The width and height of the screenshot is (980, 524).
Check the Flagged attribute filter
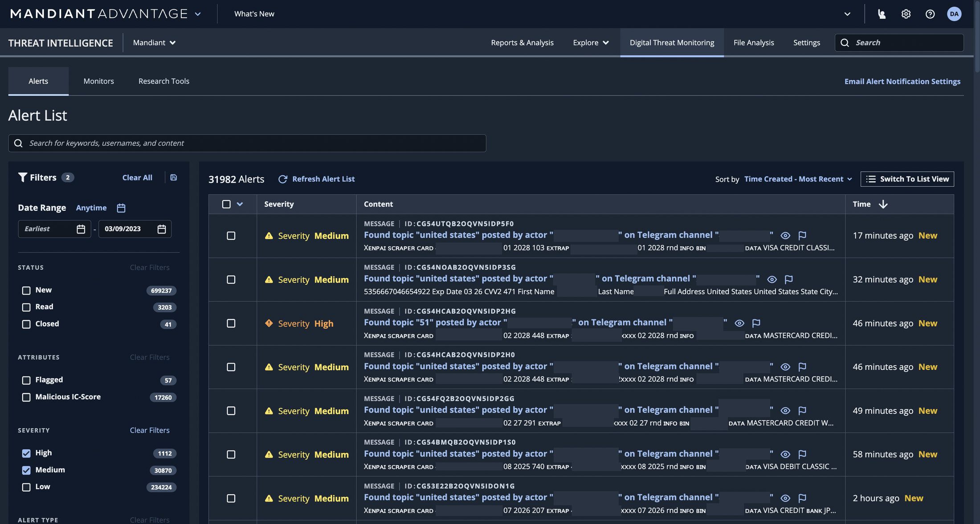pyautogui.click(x=26, y=380)
